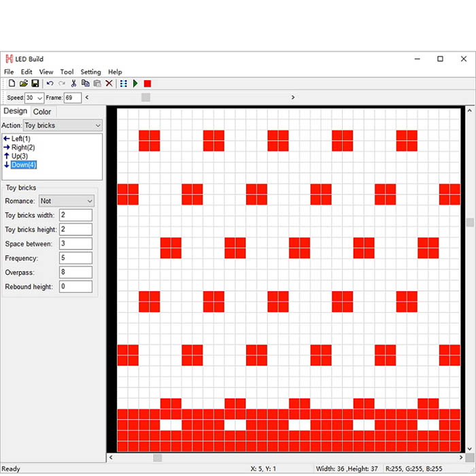Save the project with floppy disk icon

pyautogui.click(x=35, y=84)
